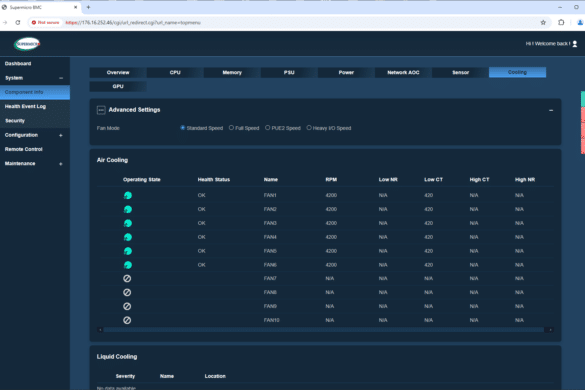Select Heavy I/O Speed fan mode
This screenshot has width=585, height=390.
click(x=309, y=128)
